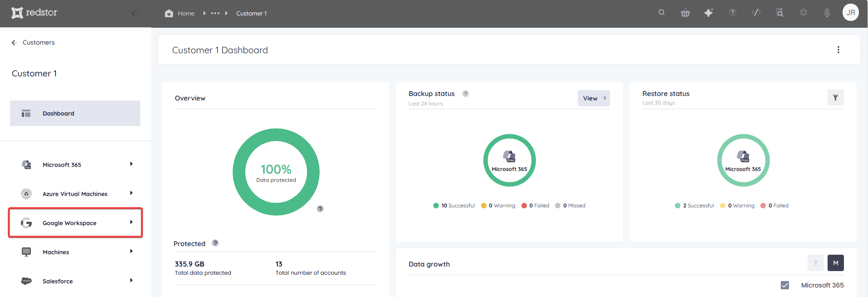Uncheck the Microsoft 365 data growth checkbox

click(x=785, y=285)
